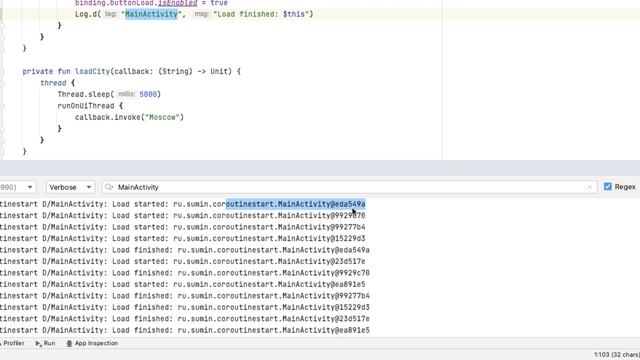
Task: Click binding.buttonLoad.isEnabled line
Action: (151, 3)
